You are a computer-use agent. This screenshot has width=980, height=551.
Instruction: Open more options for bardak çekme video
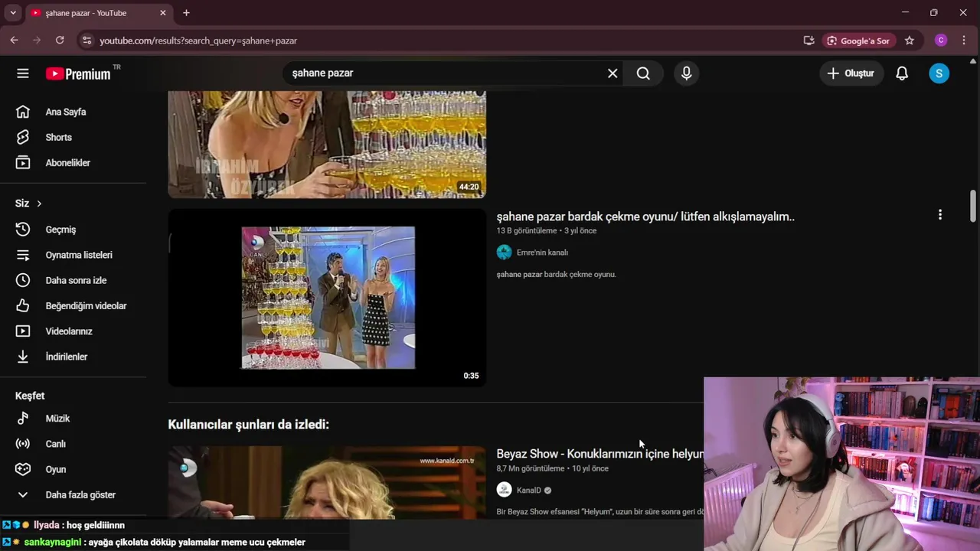click(x=940, y=215)
